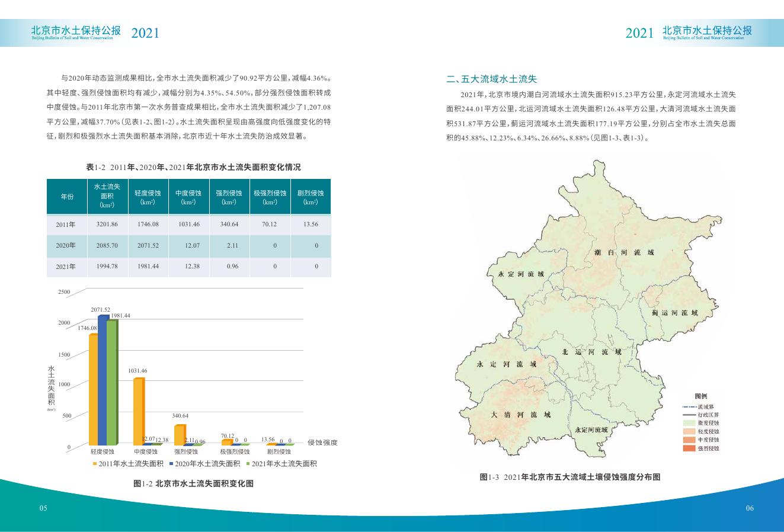784x532 pixels.
Task: Click page number 05
Action: point(43,508)
